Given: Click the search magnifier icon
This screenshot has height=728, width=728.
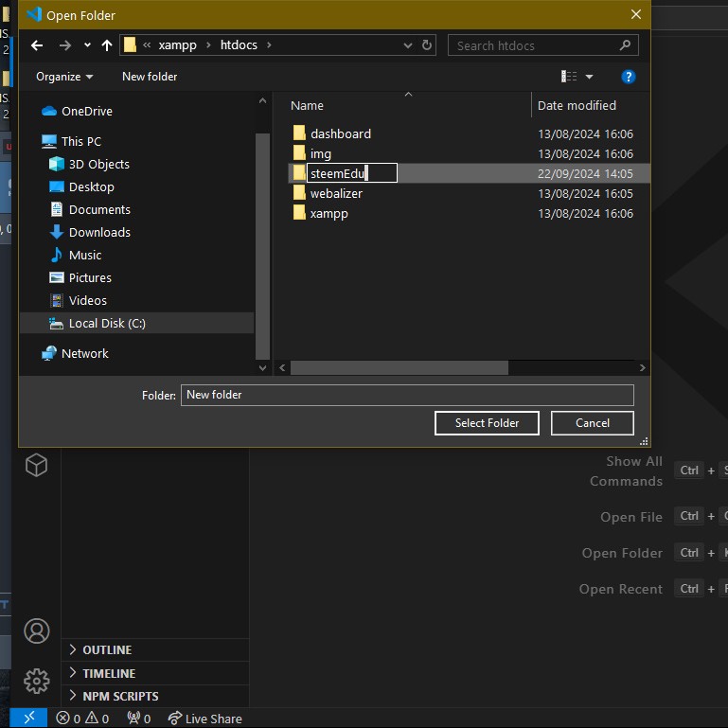Looking at the screenshot, I should [625, 45].
